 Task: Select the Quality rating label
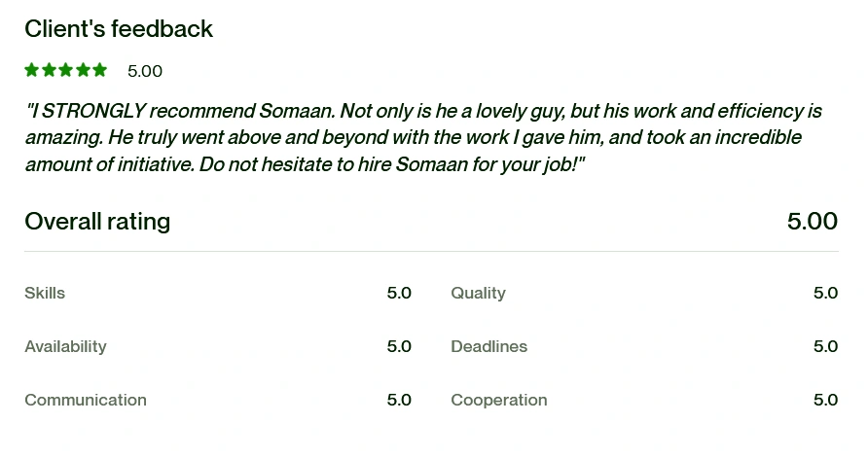coord(478,293)
